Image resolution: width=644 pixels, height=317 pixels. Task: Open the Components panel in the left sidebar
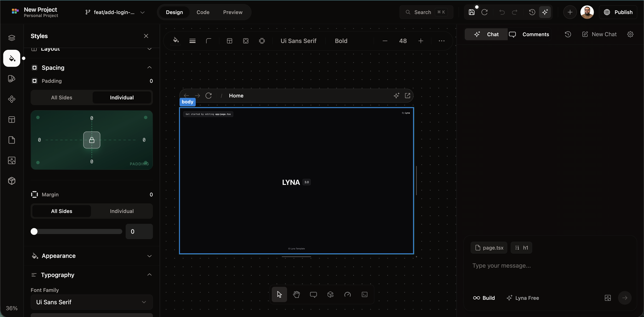(x=11, y=99)
